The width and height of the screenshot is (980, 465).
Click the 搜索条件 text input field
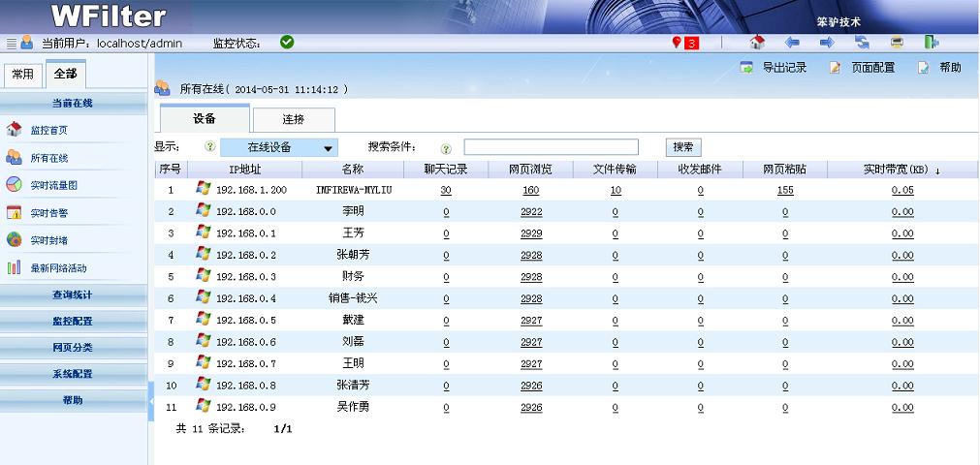(x=551, y=147)
